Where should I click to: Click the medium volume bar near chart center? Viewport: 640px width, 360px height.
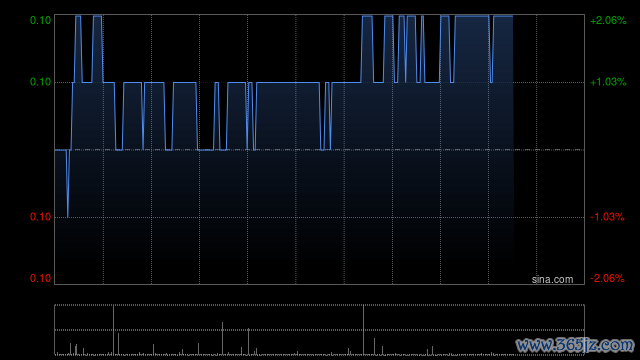point(222,338)
